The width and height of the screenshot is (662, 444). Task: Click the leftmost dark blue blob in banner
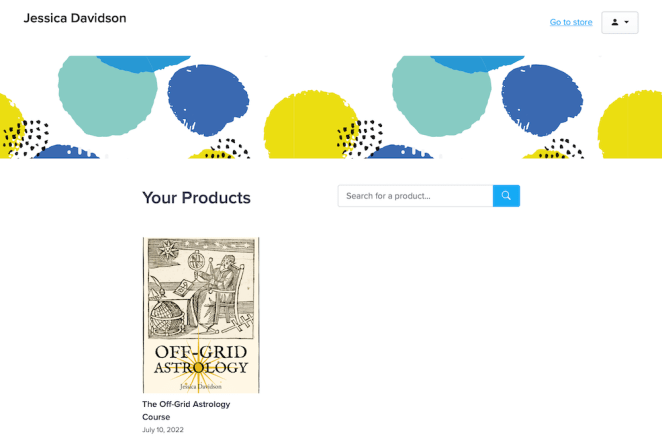[x=208, y=98]
